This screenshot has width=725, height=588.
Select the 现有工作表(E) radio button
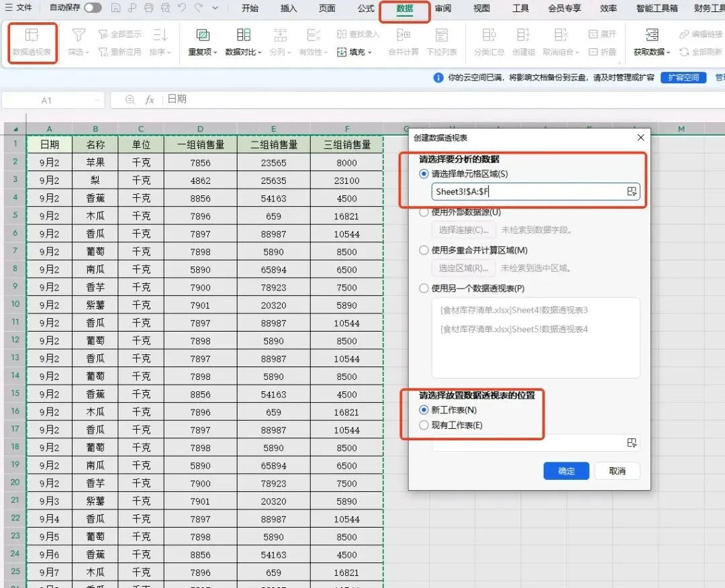point(424,426)
